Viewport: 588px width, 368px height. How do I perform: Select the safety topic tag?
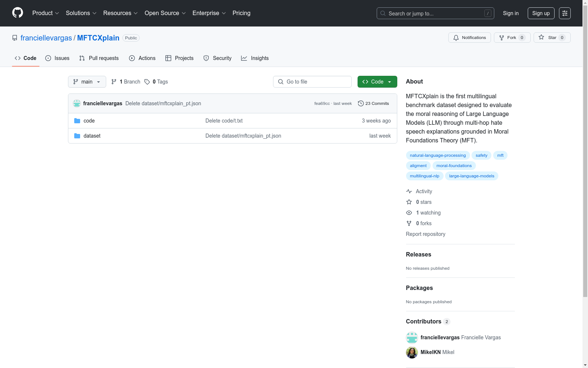481,155
